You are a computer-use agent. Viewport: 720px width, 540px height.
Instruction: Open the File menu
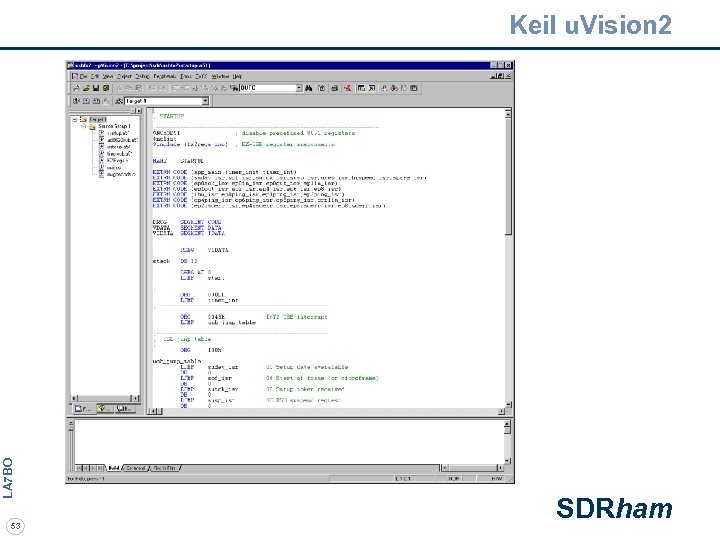coord(84,76)
